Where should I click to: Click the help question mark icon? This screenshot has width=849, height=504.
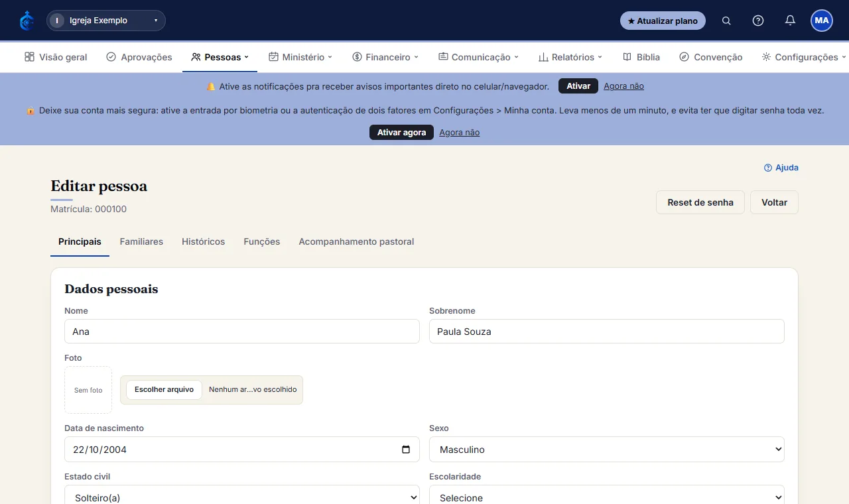758,21
